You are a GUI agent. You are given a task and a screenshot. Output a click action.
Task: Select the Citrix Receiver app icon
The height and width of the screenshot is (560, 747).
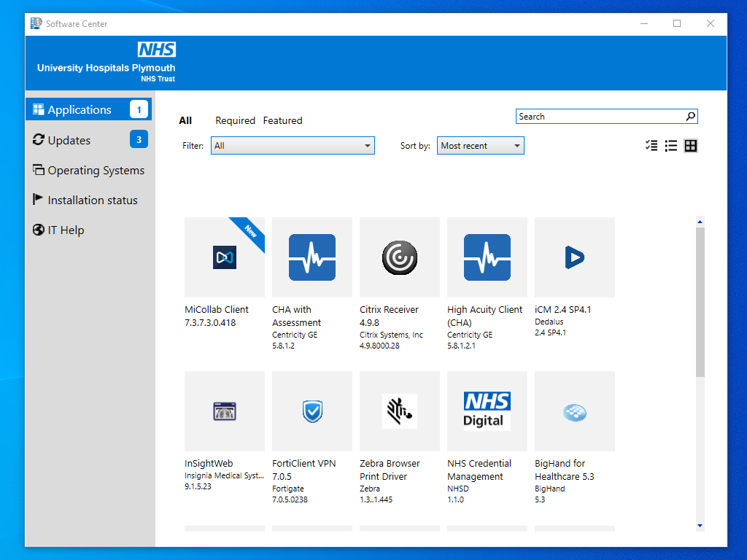pyautogui.click(x=400, y=257)
